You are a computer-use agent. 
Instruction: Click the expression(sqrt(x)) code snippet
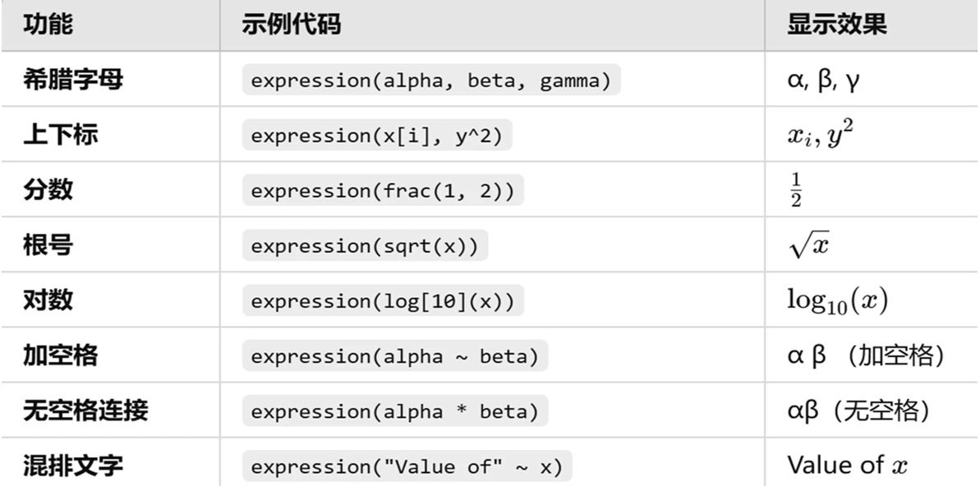pyautogui.click(x=364, y=247)
